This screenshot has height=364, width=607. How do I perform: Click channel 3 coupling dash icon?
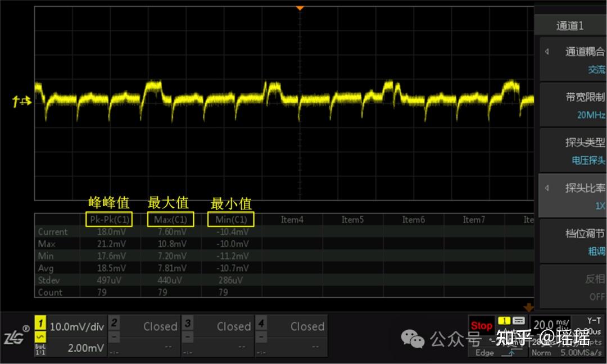coord(187,337)
